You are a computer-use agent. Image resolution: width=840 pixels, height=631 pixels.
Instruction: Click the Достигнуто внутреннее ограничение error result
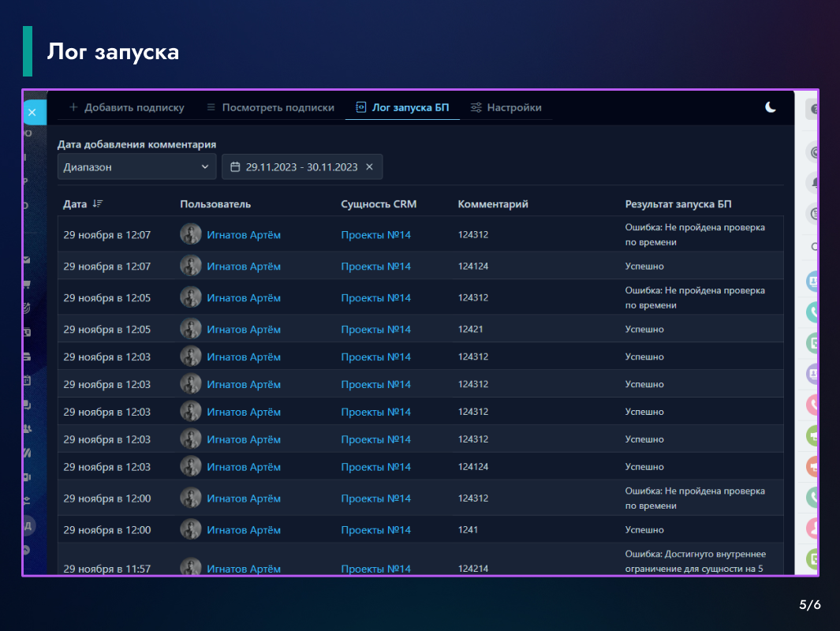point(696,562)
